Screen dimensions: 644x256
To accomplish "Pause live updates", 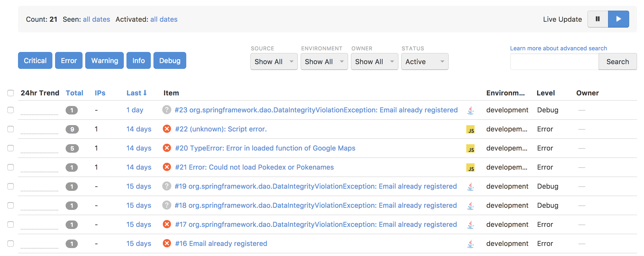I will (598, 19).
